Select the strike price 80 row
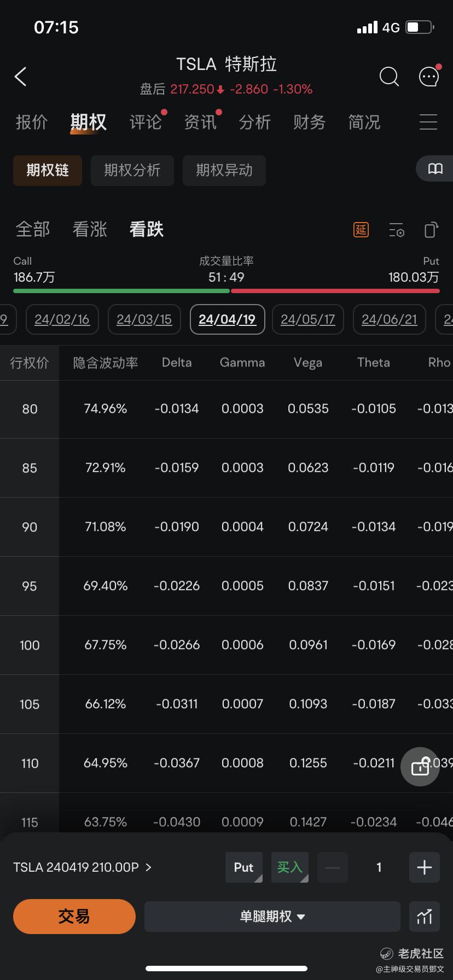This screenshot has height=980, width=453. [226, 409]
